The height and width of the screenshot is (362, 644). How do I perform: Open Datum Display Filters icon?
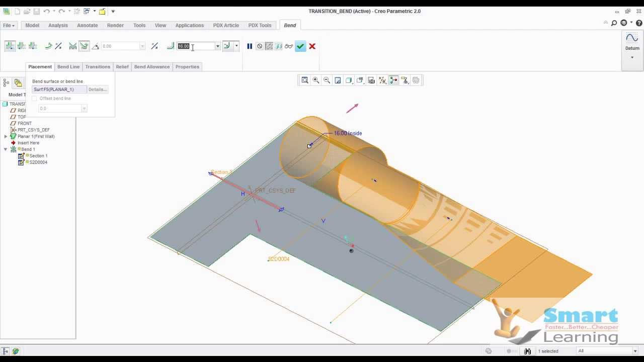pos(382,80)
